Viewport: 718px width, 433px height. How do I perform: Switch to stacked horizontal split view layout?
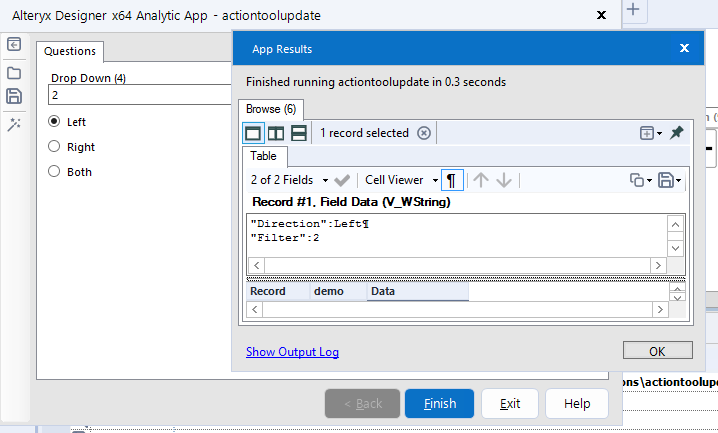pos(298,133)
